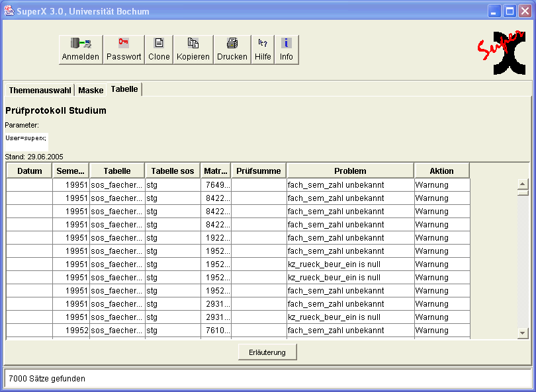Click the '7000 Sätze gefunden' status text

coord(47,378)
